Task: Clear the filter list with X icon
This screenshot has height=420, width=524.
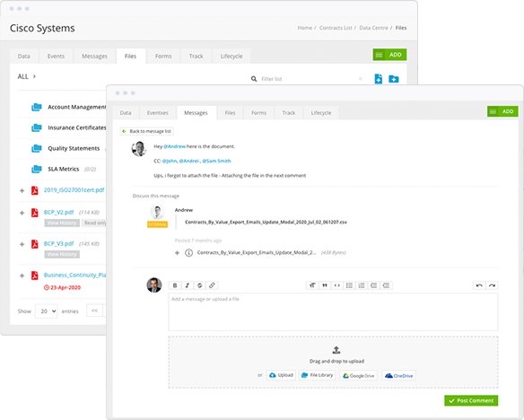Action: tap(361, 79)
